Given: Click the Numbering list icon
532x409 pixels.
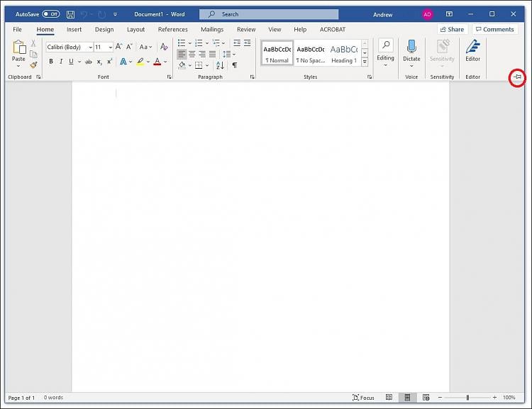Looking at the screenshot, I should pos(199,43).
